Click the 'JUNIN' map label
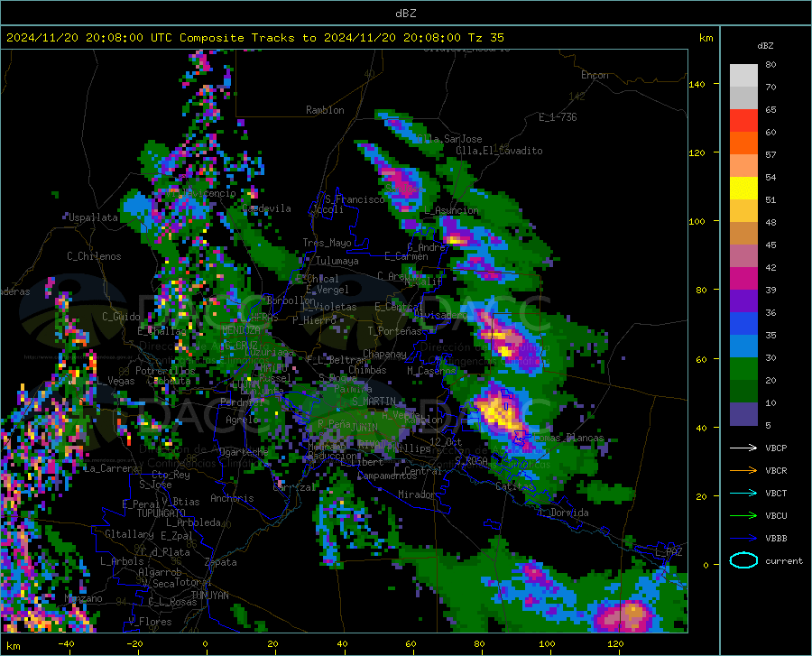This screenshot has height=656, width=812. [364, 427]
